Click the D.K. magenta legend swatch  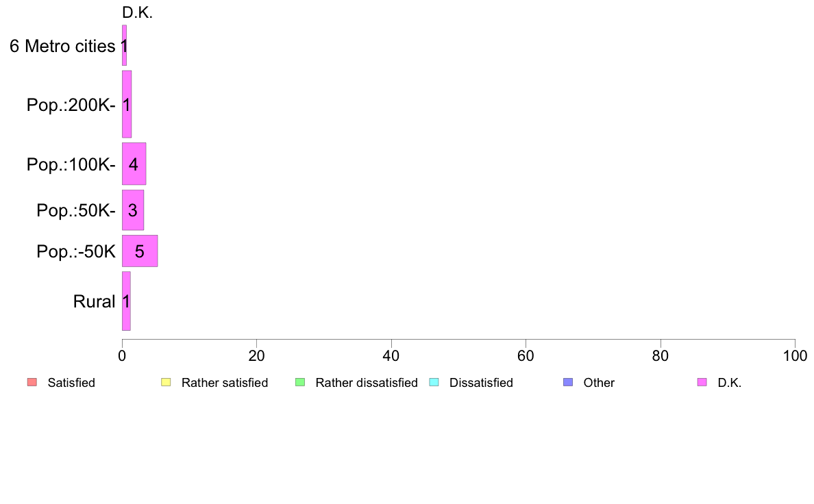702,383
